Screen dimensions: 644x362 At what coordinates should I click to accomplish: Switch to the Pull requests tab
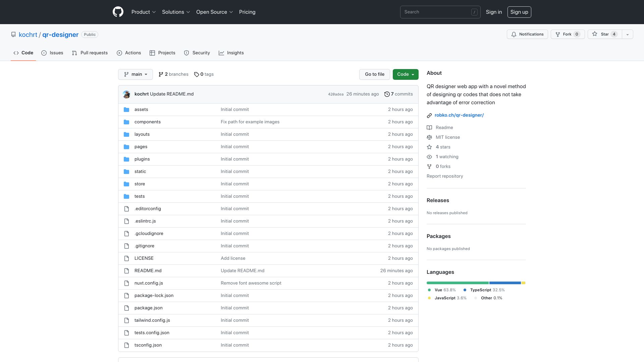90,53
